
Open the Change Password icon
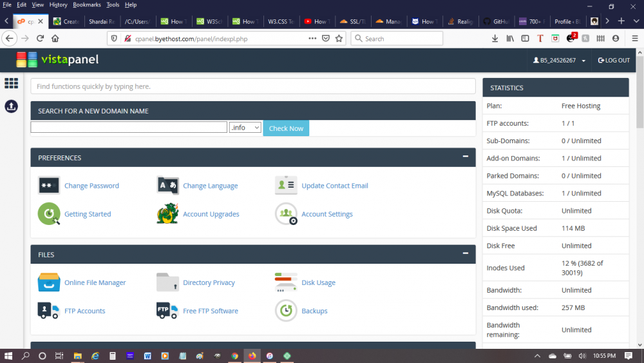click(x=49, y=186)
